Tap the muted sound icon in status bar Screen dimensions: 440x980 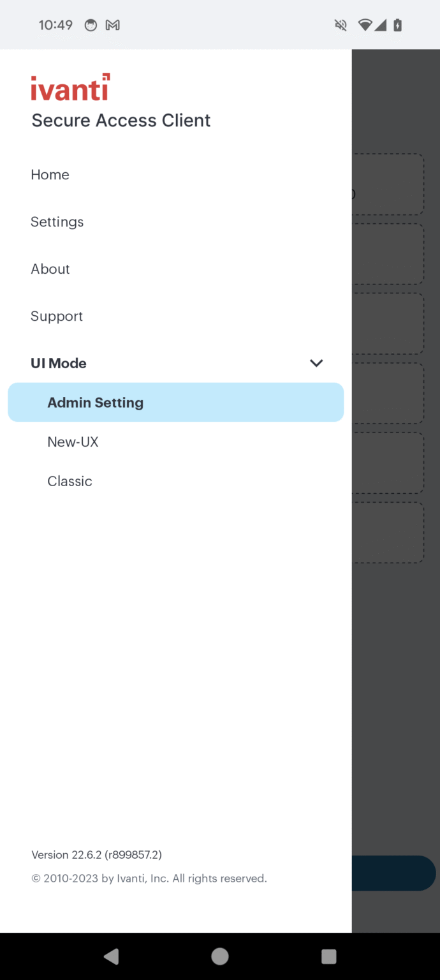coord(340,25)
